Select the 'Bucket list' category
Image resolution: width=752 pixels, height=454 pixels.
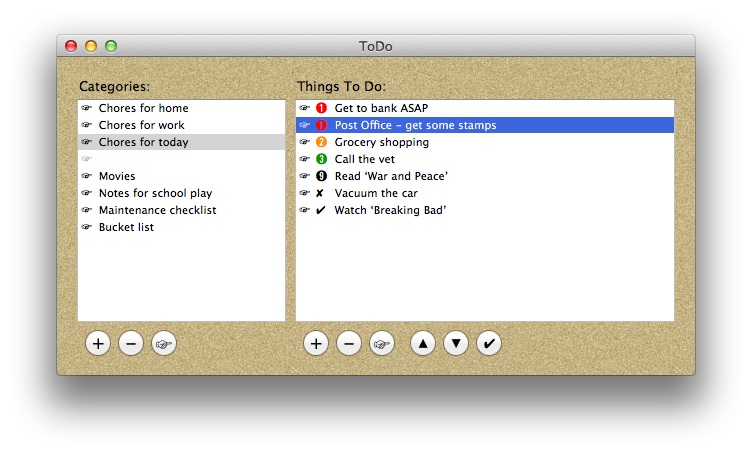tap(126, 227)
